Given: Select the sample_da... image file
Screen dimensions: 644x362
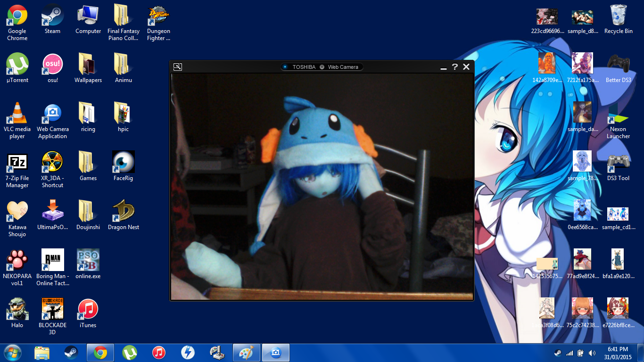Looking at the screenshot, I should pos(583,117).
